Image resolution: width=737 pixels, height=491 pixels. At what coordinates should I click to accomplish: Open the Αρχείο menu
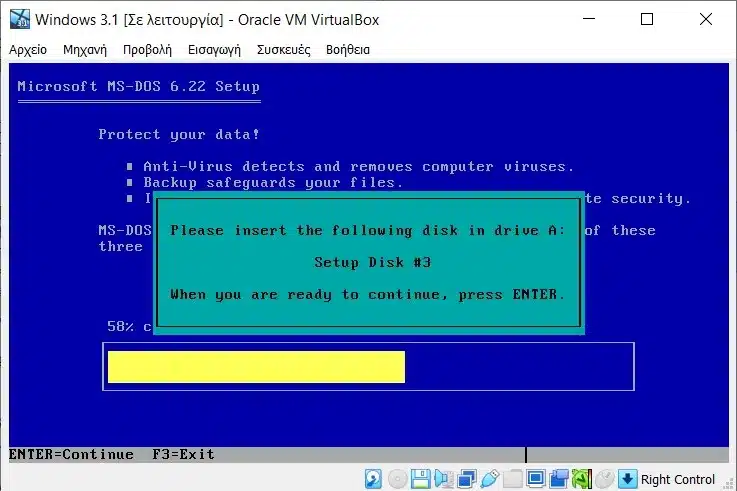click(28, 50)
